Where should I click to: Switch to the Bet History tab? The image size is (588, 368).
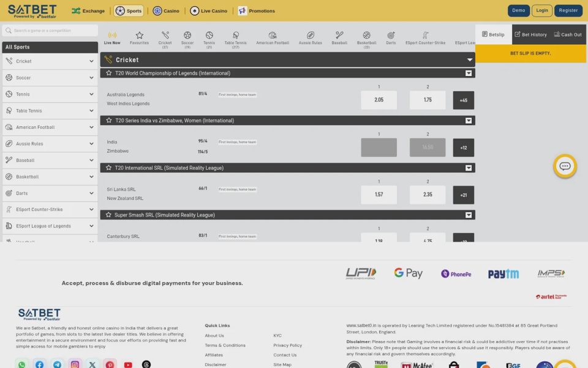530,34
